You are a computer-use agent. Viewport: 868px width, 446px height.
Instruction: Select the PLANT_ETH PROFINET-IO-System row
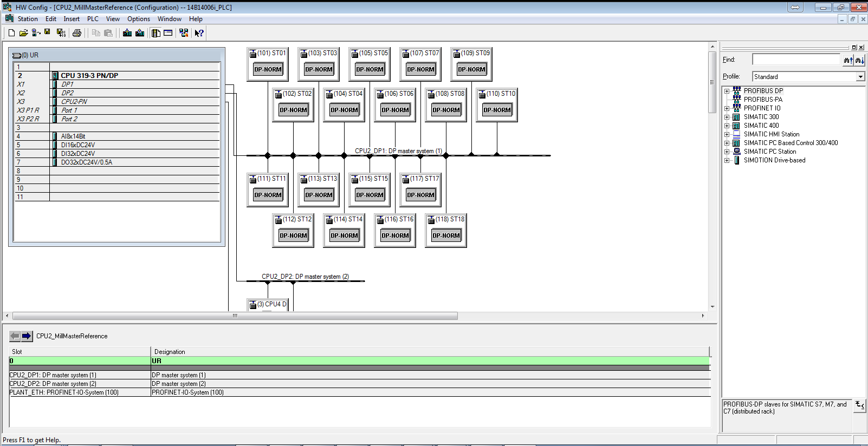[x=64, y=392]
